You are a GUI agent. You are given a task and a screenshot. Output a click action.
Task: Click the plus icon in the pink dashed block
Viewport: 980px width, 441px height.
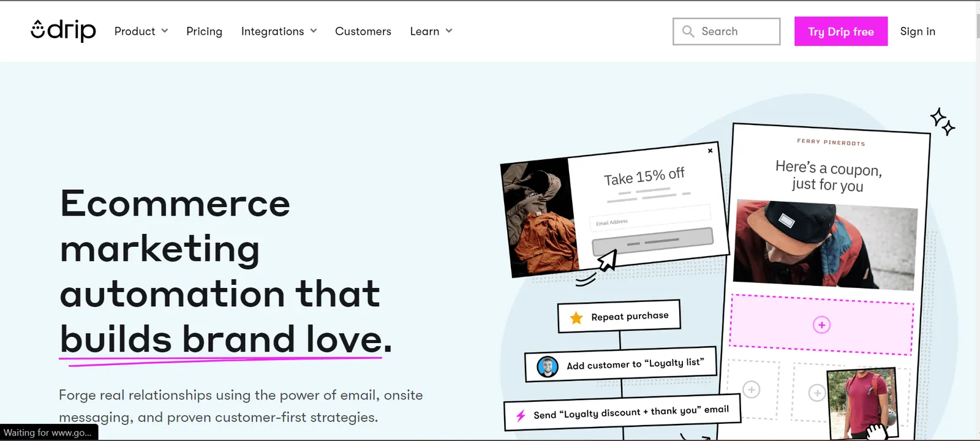(x=821, y=325)
